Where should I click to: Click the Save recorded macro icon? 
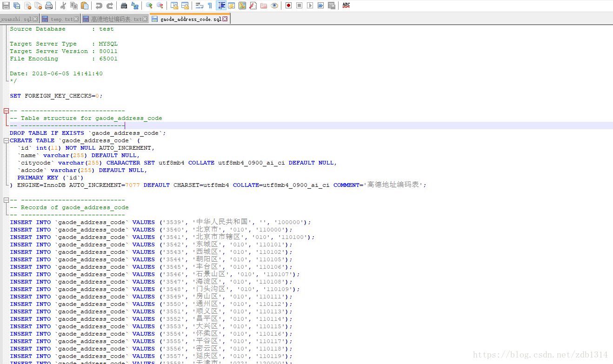(x=332, y=6)
